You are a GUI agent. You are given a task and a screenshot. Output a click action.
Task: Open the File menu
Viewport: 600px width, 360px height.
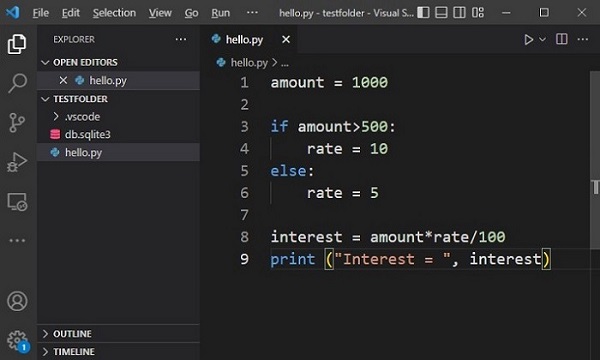[x=41, y=13]
